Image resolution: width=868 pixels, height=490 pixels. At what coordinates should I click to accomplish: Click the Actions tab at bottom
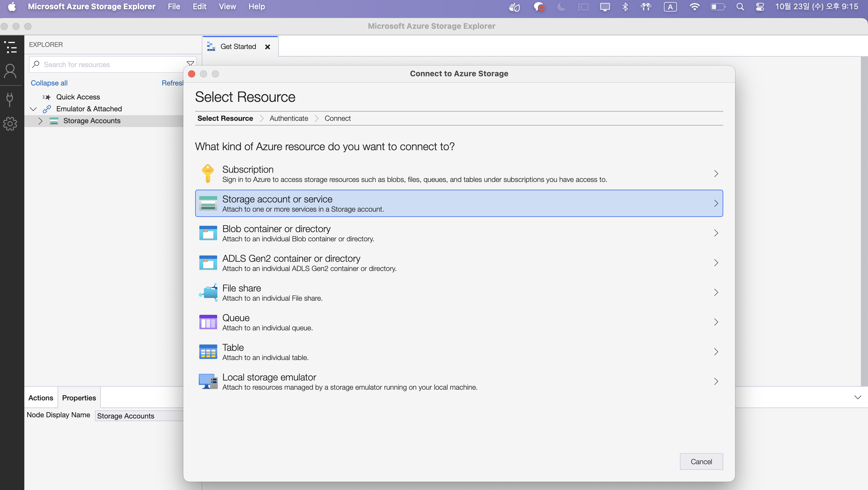coord(41,397)
